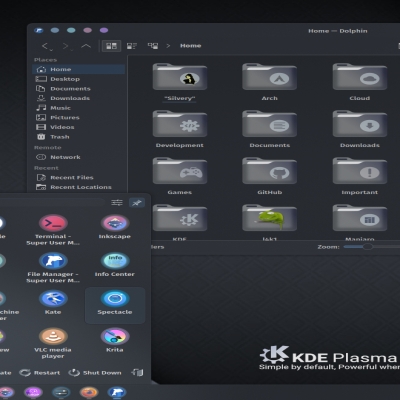
Task: Launch Inkscape from the launcher
Action: point(115,227)
